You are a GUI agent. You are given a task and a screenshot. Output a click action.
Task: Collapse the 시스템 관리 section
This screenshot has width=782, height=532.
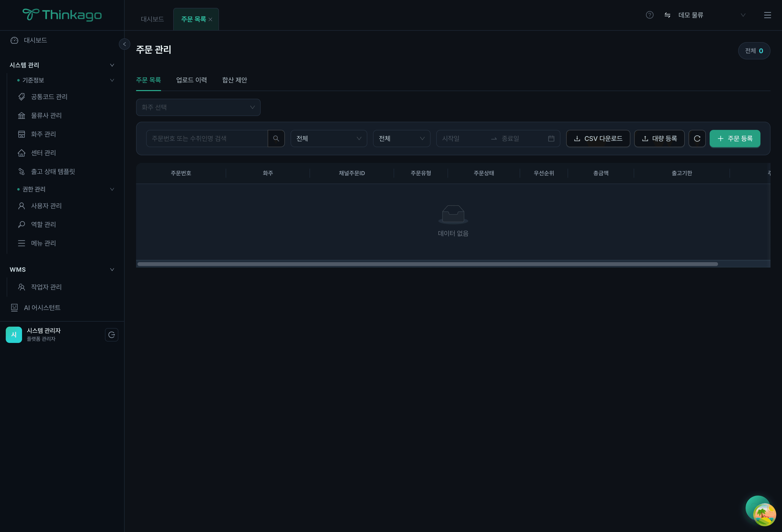[112, 65]
